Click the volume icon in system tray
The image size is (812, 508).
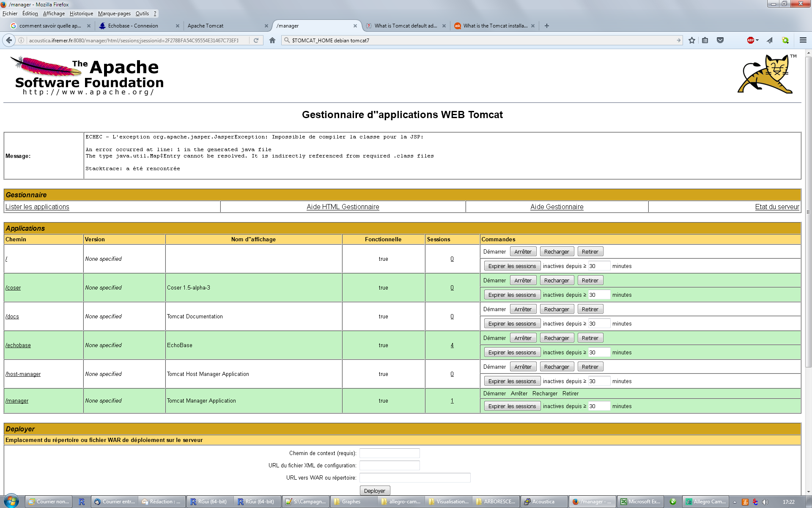pos(765,502)
